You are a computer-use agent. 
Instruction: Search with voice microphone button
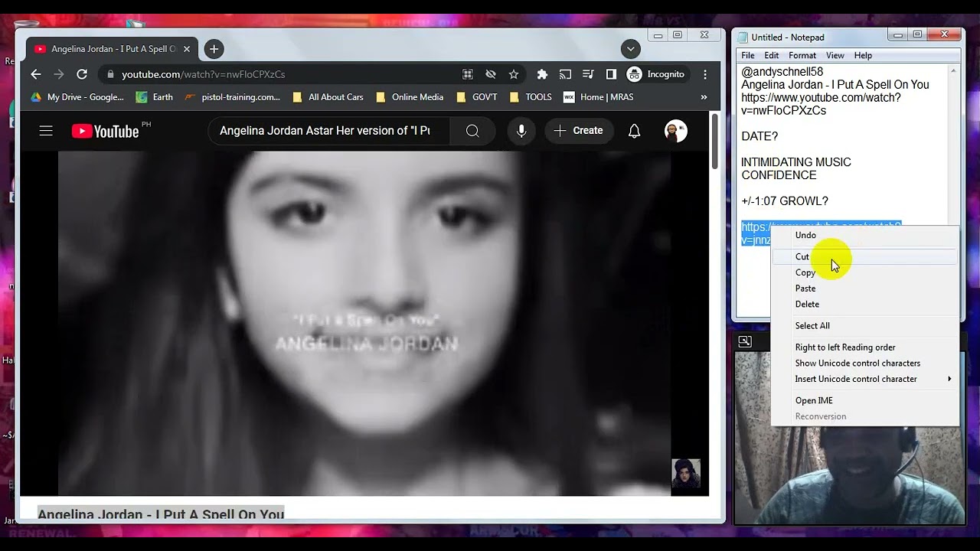click(521, 131)
